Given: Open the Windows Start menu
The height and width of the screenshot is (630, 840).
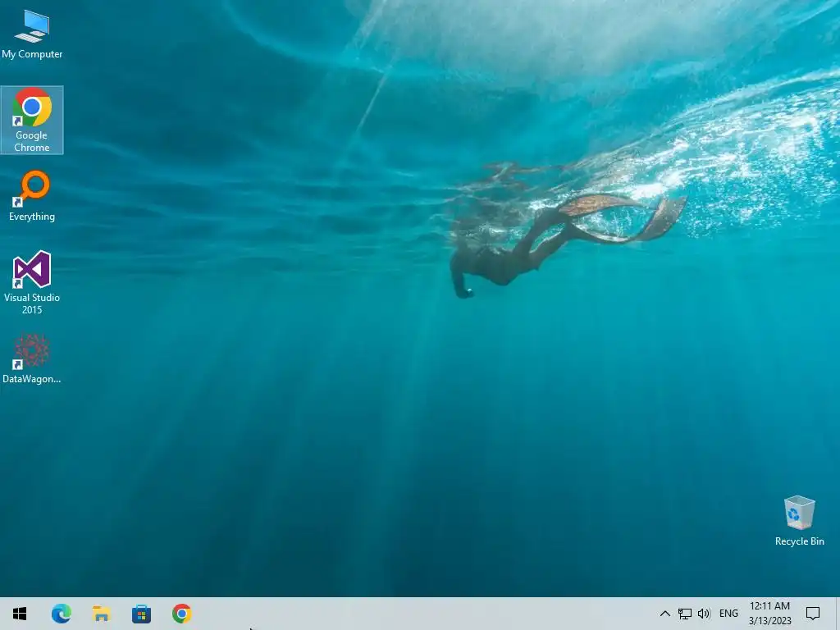Looking at the screenshot, I should [20, 614].
